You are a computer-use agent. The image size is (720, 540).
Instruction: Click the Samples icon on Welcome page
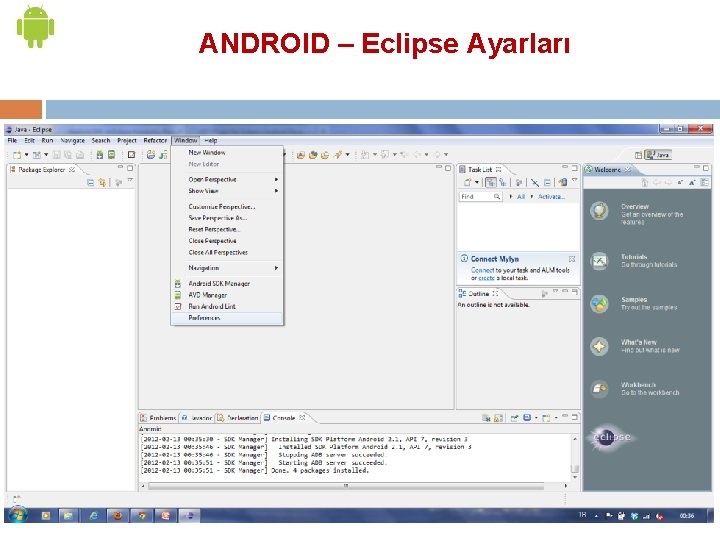coord(599,304)
